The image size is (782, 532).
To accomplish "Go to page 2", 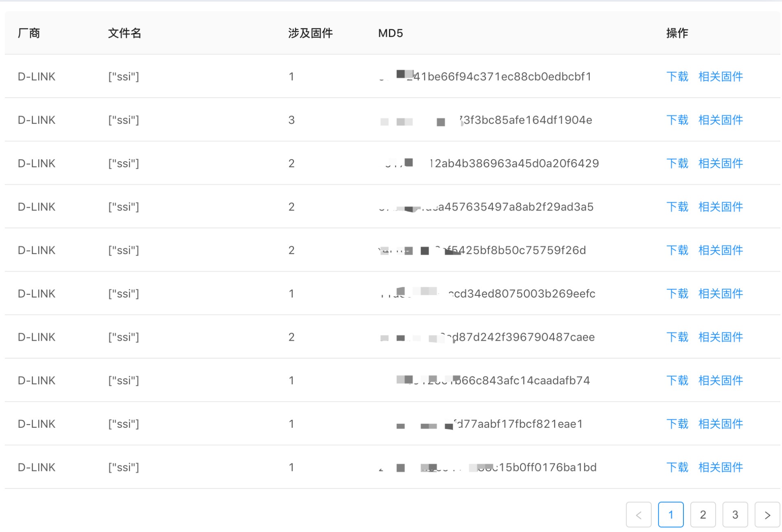I will pos(703,515).
